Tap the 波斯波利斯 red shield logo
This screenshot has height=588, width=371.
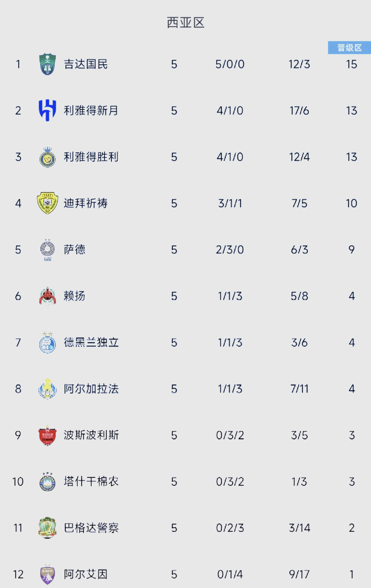(x=47, y=435)
